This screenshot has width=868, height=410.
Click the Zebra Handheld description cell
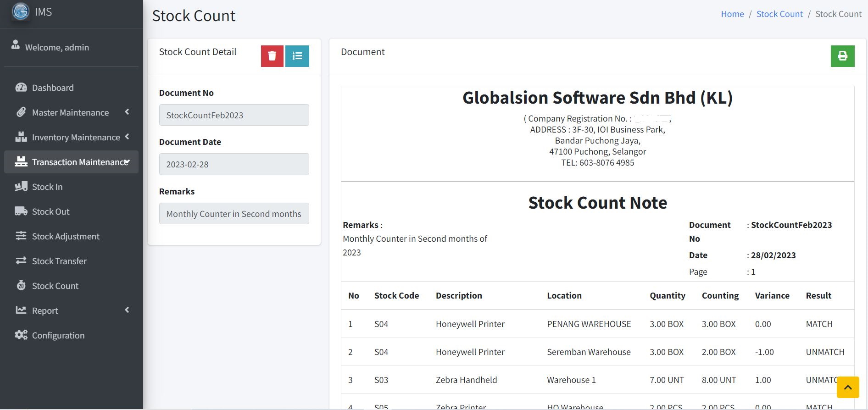tap(466, 380)
